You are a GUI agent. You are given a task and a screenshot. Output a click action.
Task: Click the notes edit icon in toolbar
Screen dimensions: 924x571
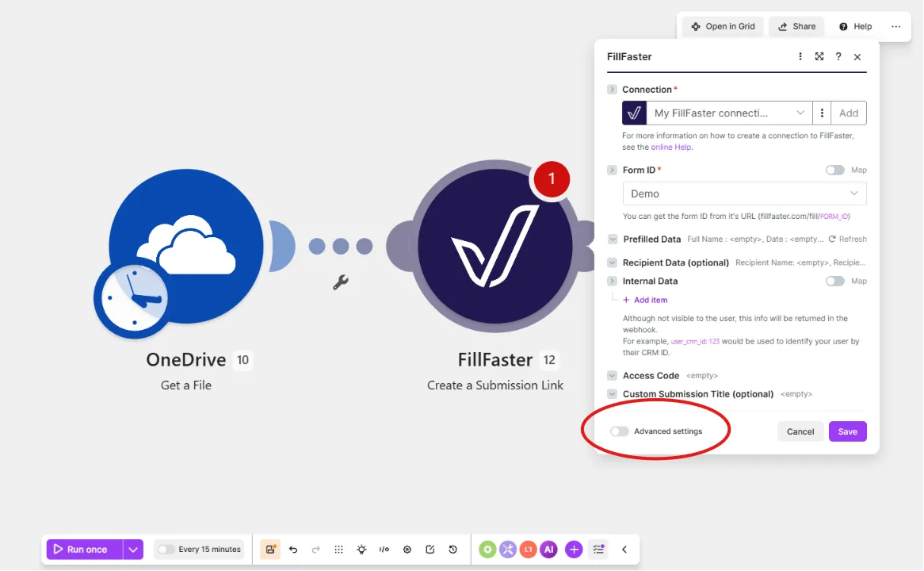[430, 549]
